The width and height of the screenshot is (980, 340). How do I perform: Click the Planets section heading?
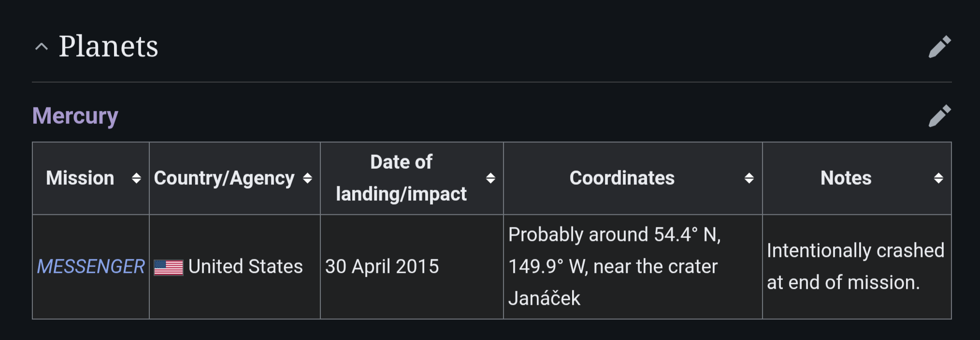pos(109,46)
